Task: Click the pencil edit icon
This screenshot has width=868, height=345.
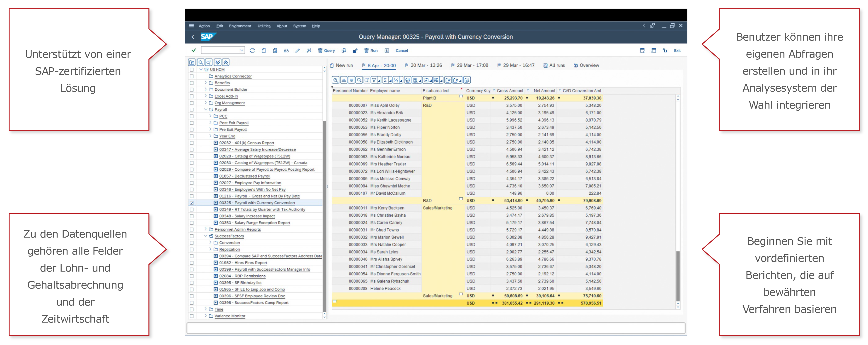Action: [x=297, y=51]
